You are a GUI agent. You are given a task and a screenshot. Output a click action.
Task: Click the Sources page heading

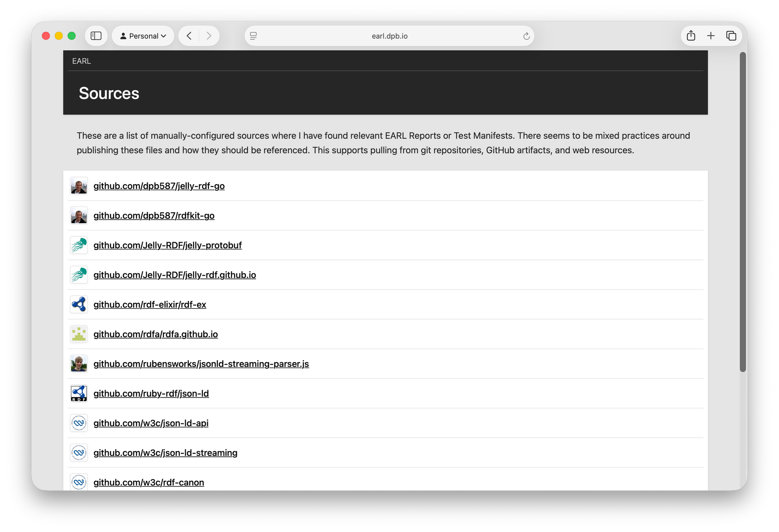(109, 93)
